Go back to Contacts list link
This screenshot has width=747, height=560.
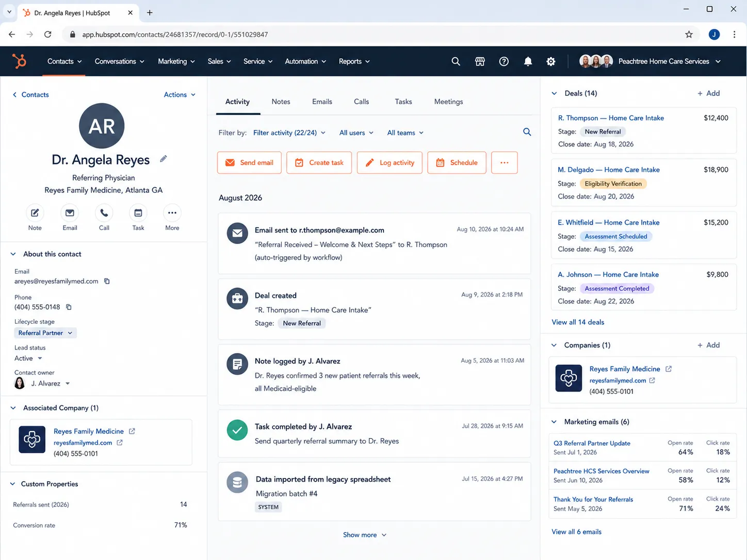coord(30,95)
